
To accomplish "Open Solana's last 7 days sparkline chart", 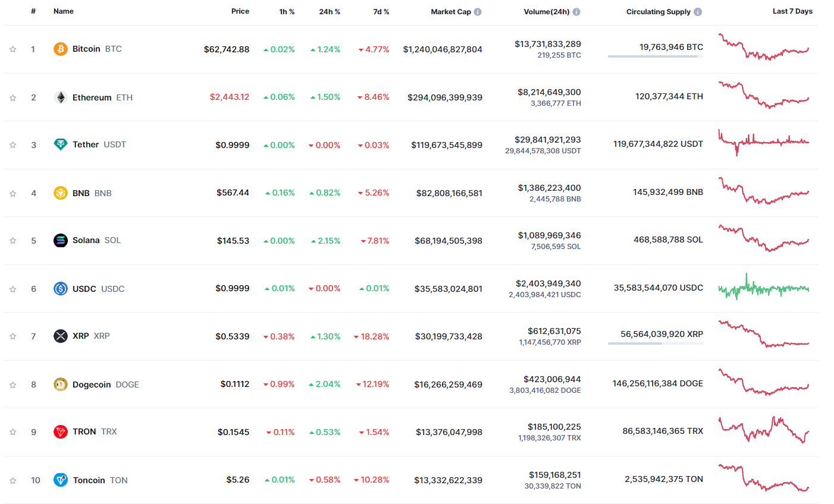I will coord(764,239).
